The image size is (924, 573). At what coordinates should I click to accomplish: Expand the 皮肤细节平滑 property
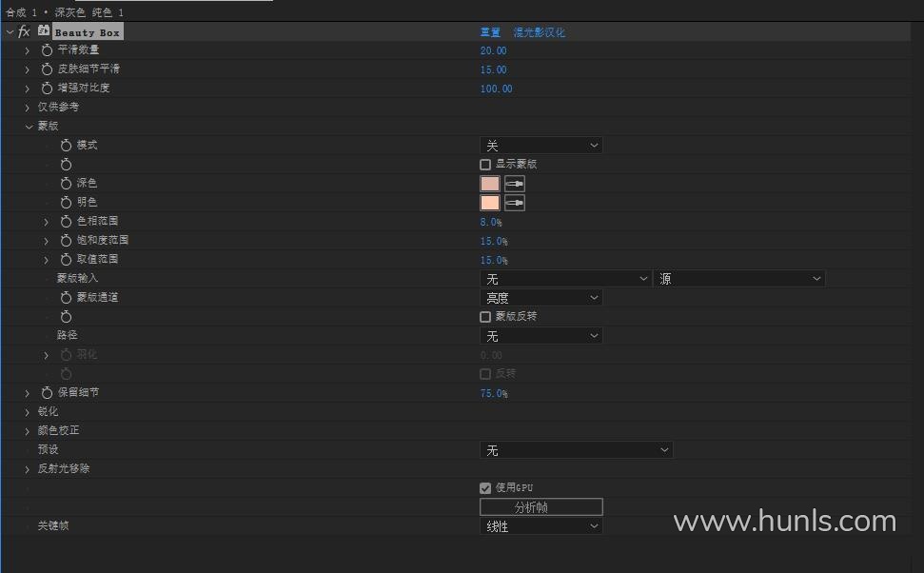(x=27, y=70)
